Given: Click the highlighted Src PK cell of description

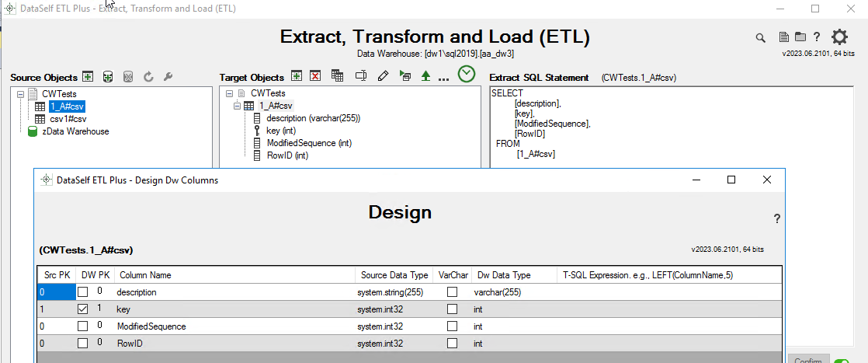Looking at the screenshot, I should (57, 292).
